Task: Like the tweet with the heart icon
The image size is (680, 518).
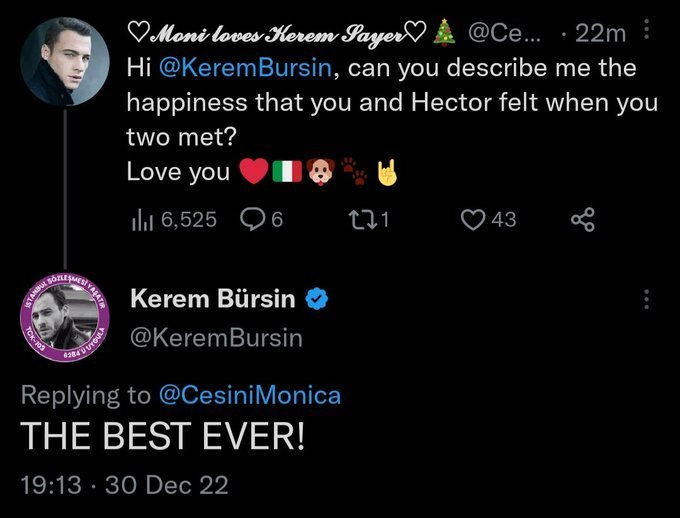Action: [x=472, y=219]
